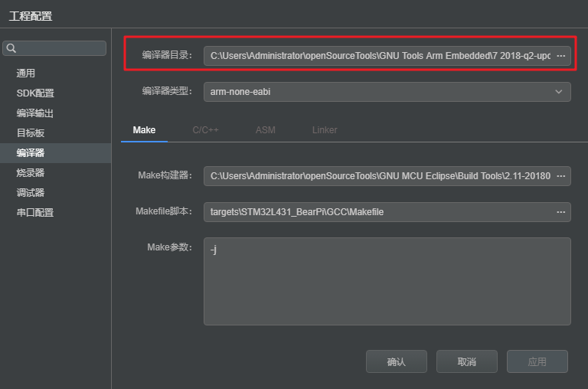Screen dimensions: 588x389
Task: Click the Make参数 label text
Action: [x=169, y=247]
